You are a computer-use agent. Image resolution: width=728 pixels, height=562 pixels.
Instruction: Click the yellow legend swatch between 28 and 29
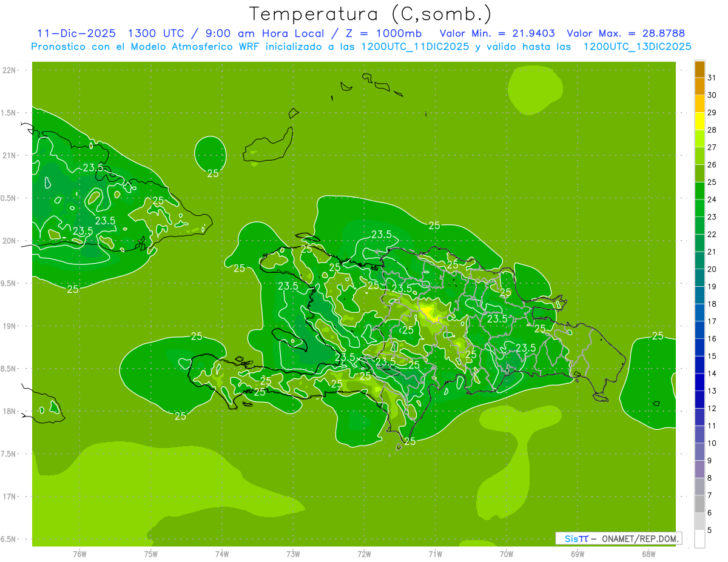[x=699, y=121]
